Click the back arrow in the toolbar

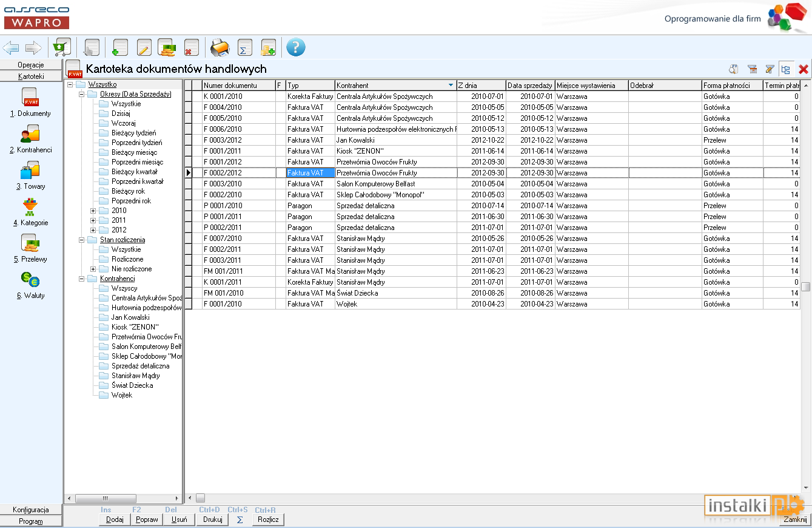click(11, 47)
